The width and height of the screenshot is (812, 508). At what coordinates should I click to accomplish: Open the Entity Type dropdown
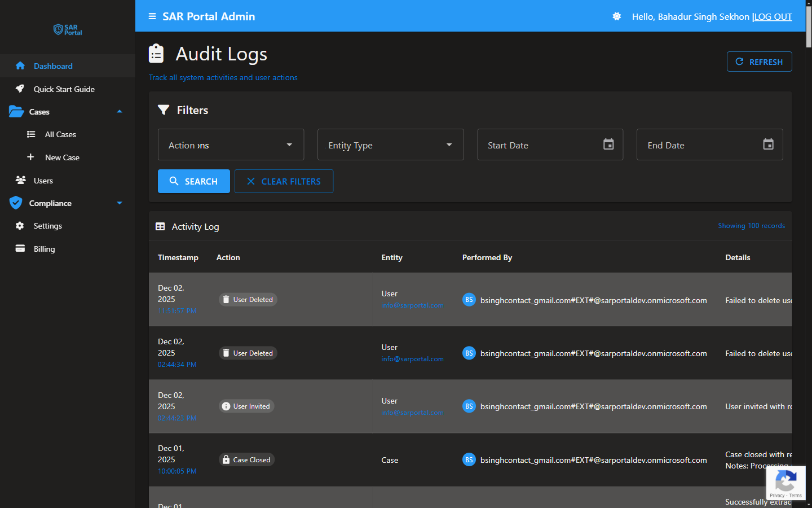(x=391, y=144)
